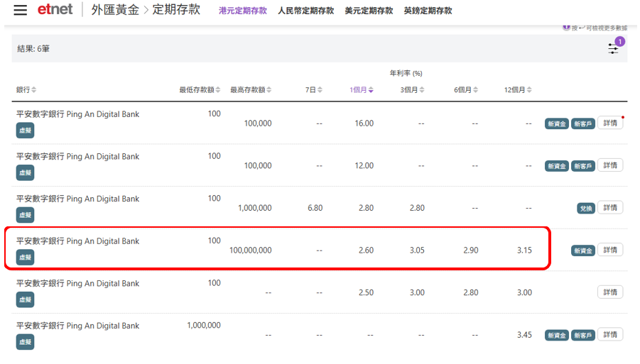The height and width of the screenshot is (364, 640).
Task: Click 虛擬 badge in 100,000,000 row
Action: (x=25, y=258)
